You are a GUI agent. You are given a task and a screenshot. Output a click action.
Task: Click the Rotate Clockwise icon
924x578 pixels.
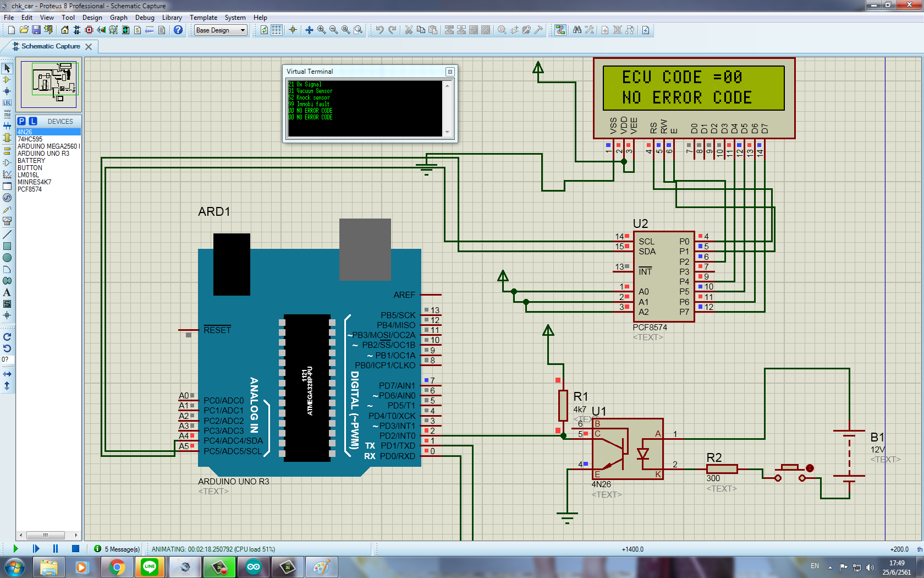pos(7,337)
